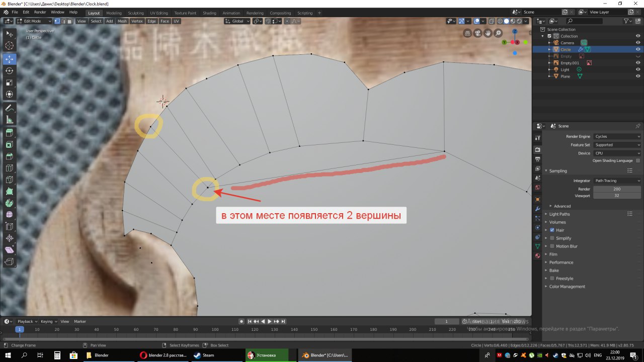The width and height of the screenshot is (644, 362).
Task: Show the hidden Empty object
Action: click(638, 56)
